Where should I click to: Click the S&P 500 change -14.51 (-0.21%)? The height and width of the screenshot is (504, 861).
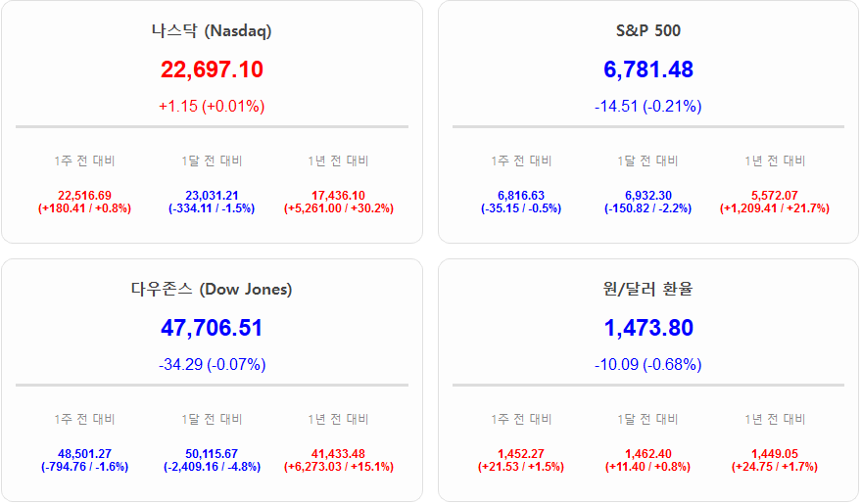click(x=647, y=106)
